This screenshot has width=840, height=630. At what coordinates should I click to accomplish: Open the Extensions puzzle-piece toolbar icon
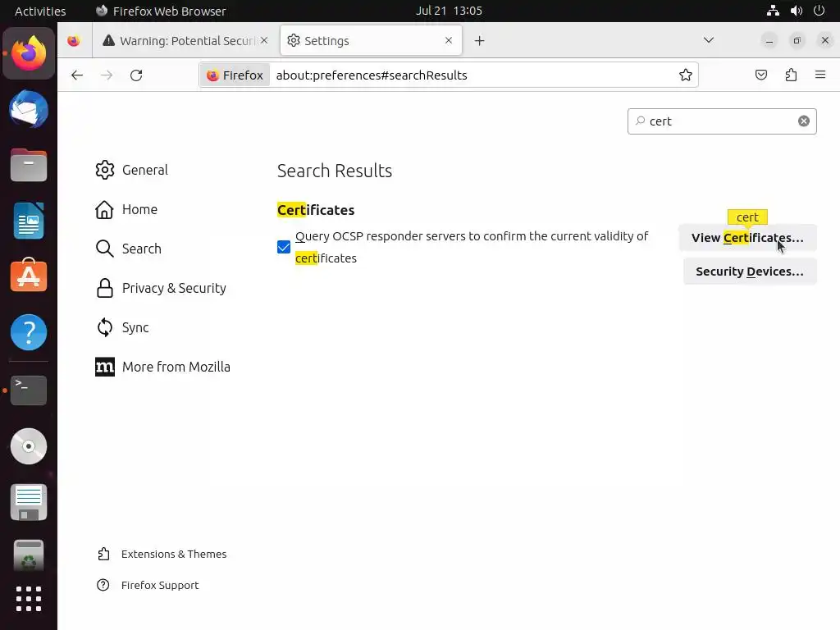tap(791, 75)
